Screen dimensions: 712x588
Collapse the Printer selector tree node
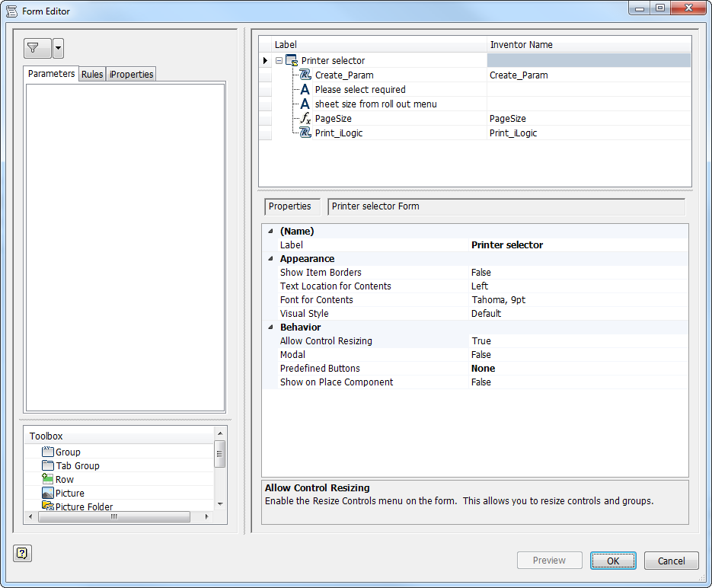pos(279,60)
